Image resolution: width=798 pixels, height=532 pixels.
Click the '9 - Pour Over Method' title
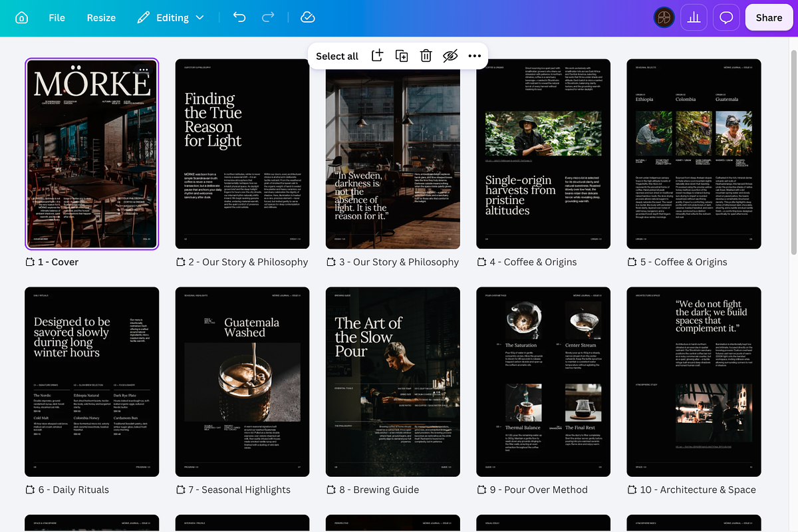pos(539,490)
